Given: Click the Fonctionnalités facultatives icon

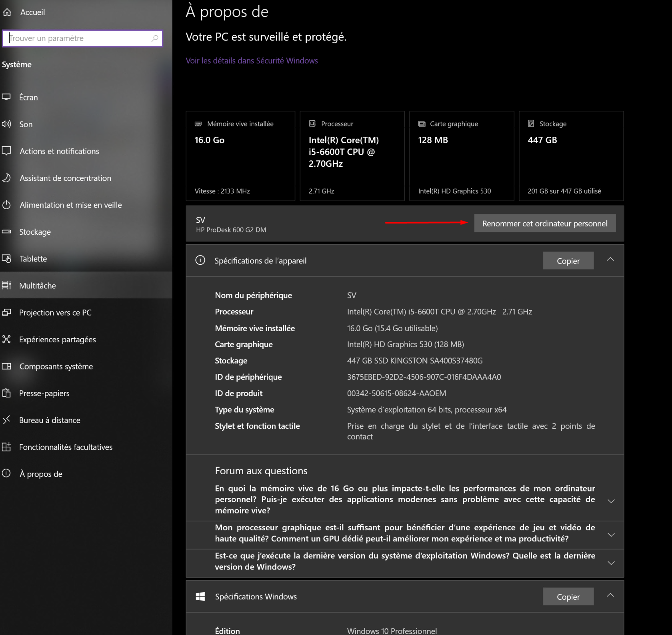Looking at the screenshot, I should click(6, 447).
